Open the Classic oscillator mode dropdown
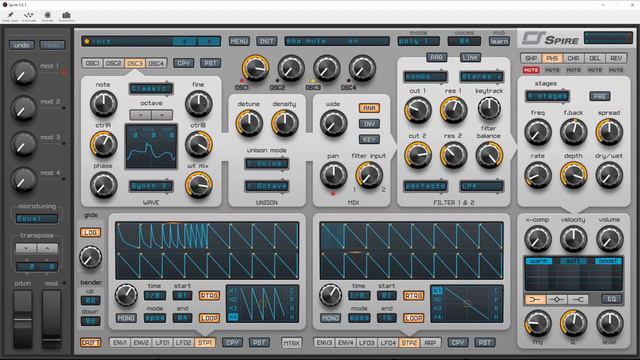 [x=151, y=89]
